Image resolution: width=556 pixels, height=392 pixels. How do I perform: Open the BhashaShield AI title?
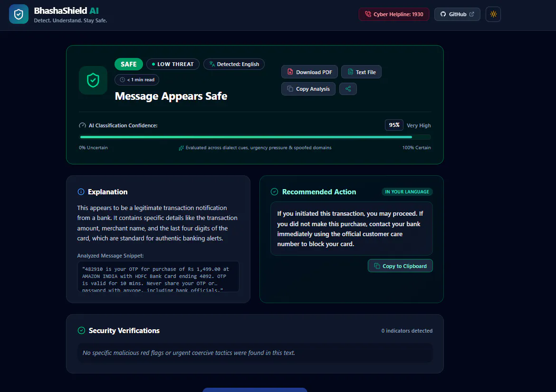pos(67,10)
